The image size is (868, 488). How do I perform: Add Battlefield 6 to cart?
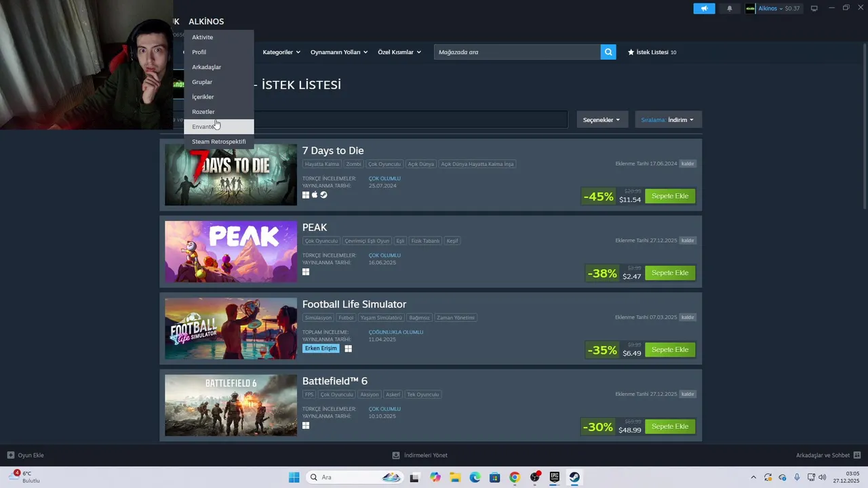pos(670,426)
